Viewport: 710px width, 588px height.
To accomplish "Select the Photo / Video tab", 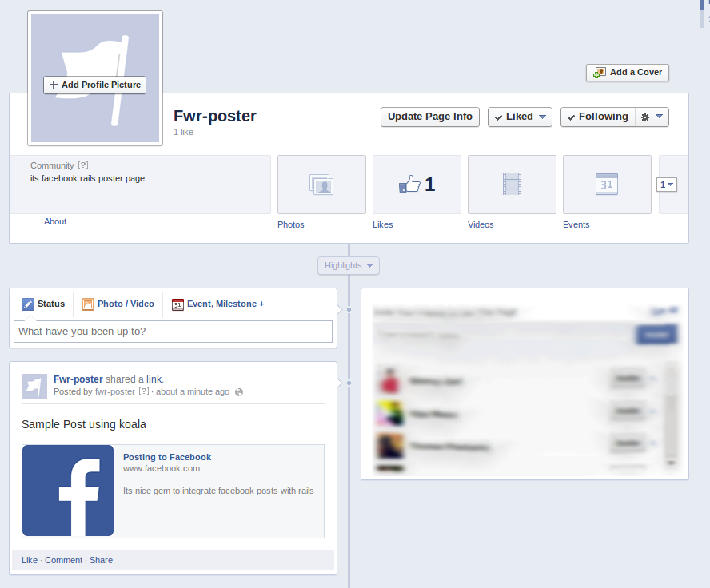I will tap(118, 304).
